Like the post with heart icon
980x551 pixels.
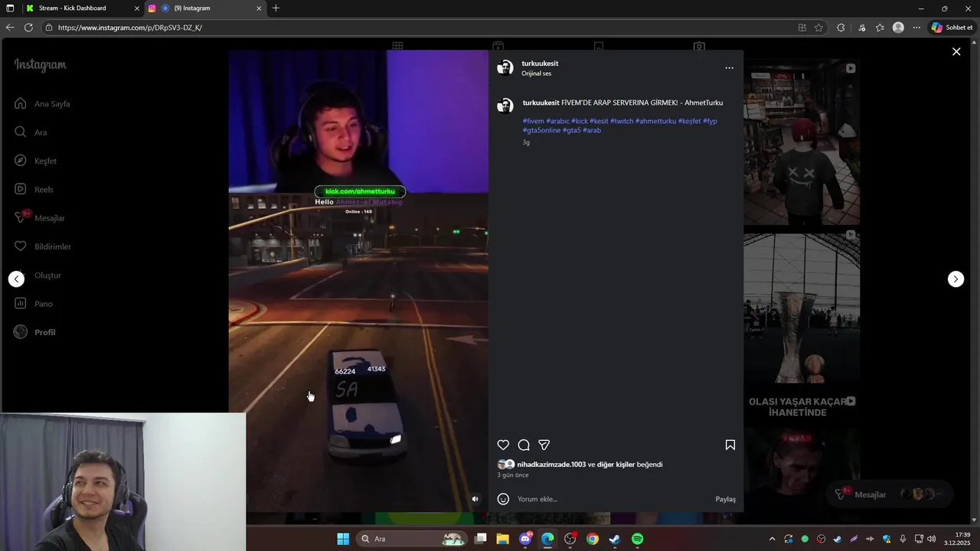[503, 445]
